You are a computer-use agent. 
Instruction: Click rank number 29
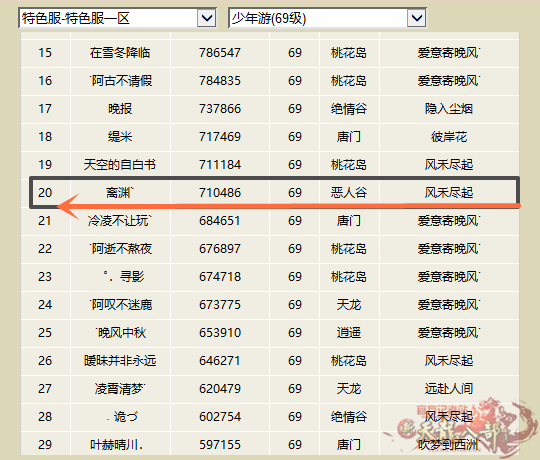(45, 445)
